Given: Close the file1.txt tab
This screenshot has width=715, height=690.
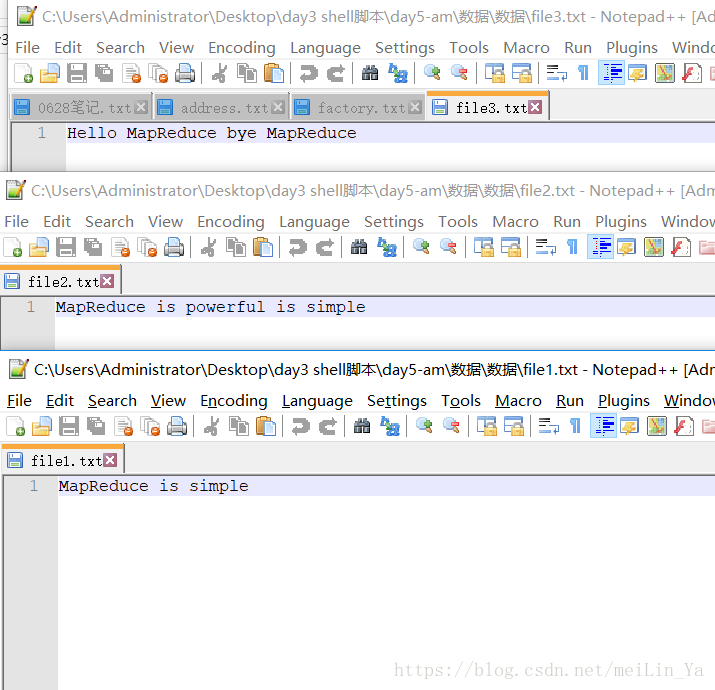Looking at the screenshot, I should [x=110, y=460].
